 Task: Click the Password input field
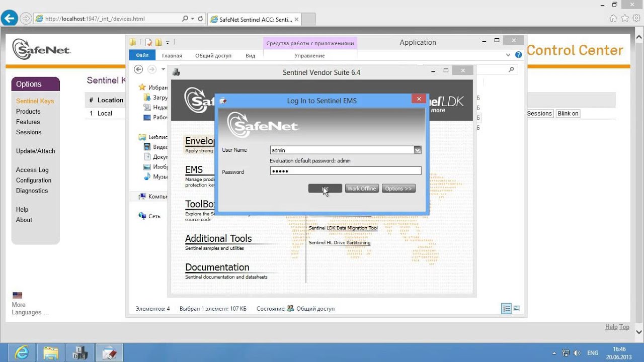346,171
